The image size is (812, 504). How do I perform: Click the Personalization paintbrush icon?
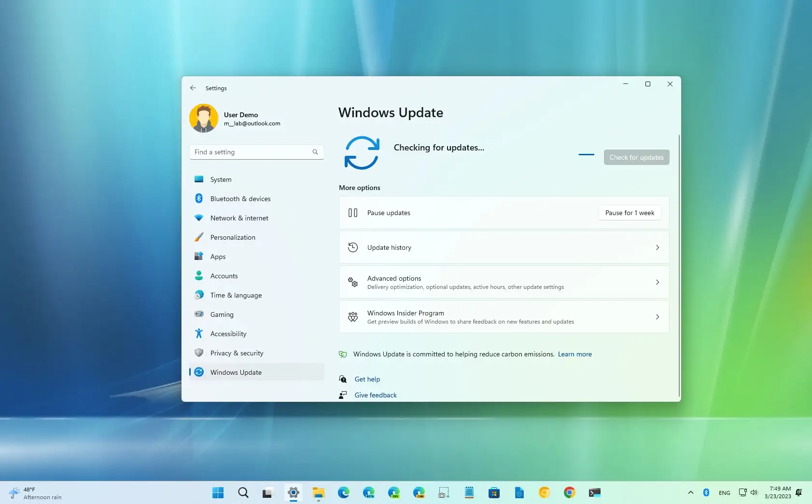pyautogui.click(x=199, y=237)
